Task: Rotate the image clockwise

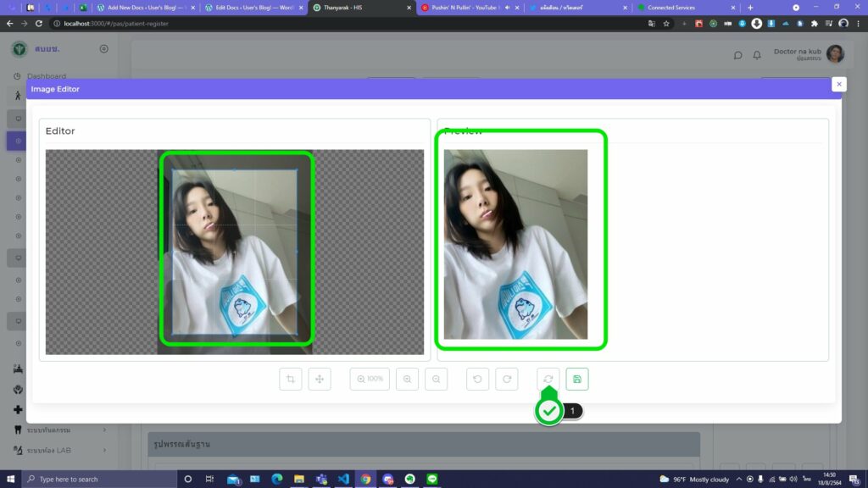Action: [507, 380]
